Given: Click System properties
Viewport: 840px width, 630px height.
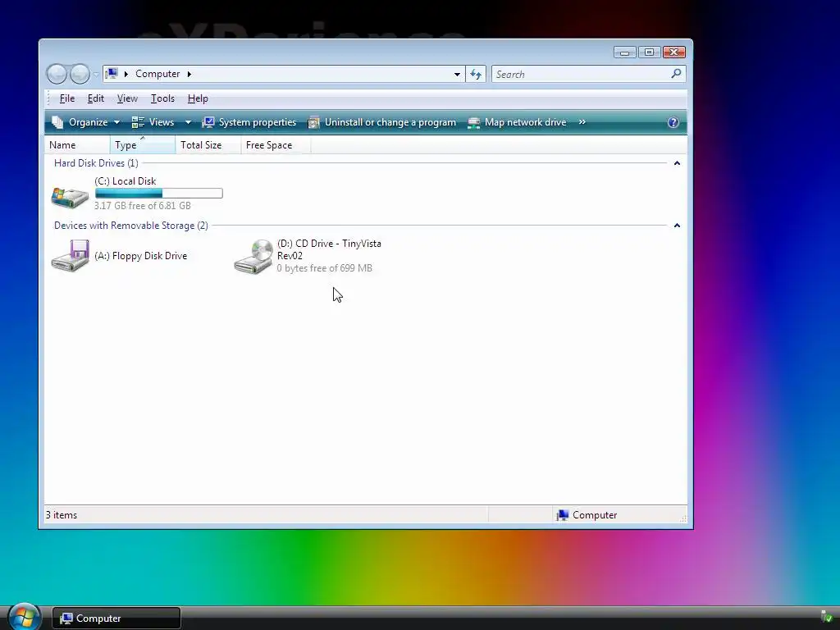Looking at the screenshot, I should [x=249, y=122].
